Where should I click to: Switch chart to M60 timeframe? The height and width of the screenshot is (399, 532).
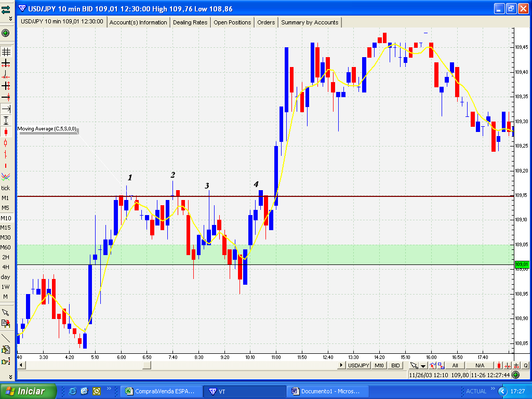[x=6, y=247]
